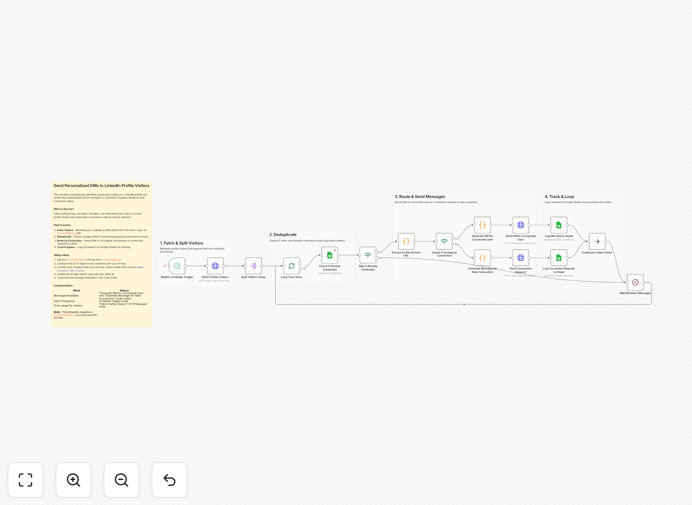
Task: Click the zoom in magnifier button
Action: click(73, 480)
